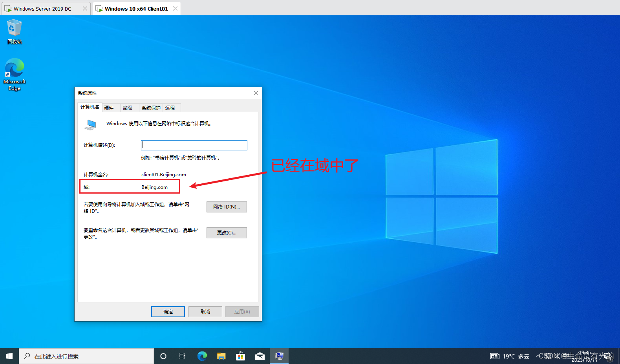Launch Microsoft Edge from desktop shortcut
This screenshot has width=620, height=364.
[x=15, y=75]
